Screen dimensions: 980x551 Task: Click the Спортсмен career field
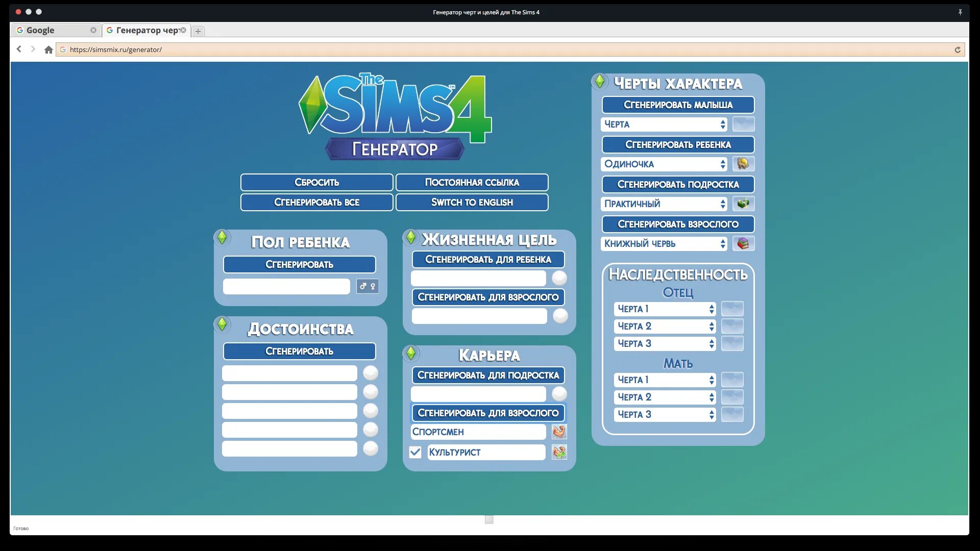478,432
